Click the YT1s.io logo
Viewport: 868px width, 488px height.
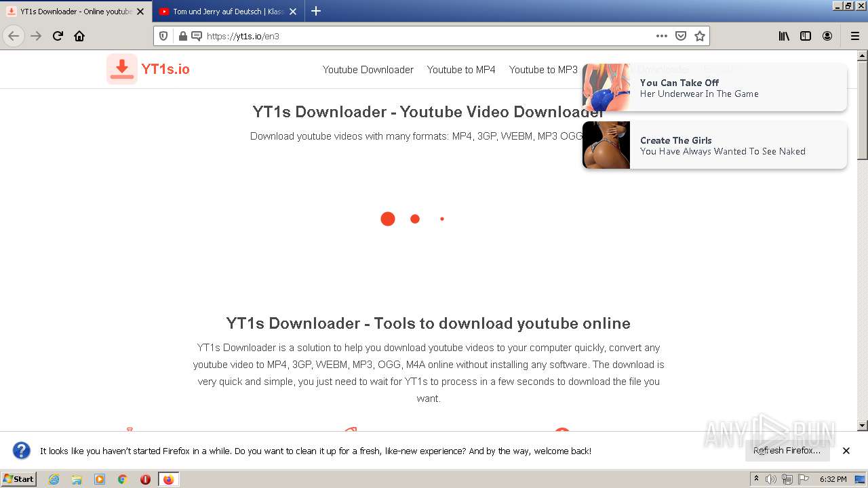149,69
